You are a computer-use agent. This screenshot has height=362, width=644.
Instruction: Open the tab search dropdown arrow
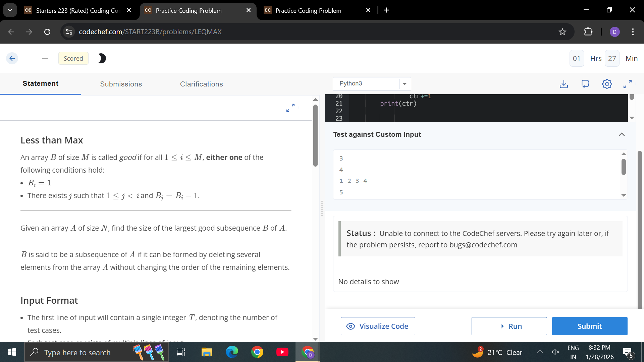[10, 10]
